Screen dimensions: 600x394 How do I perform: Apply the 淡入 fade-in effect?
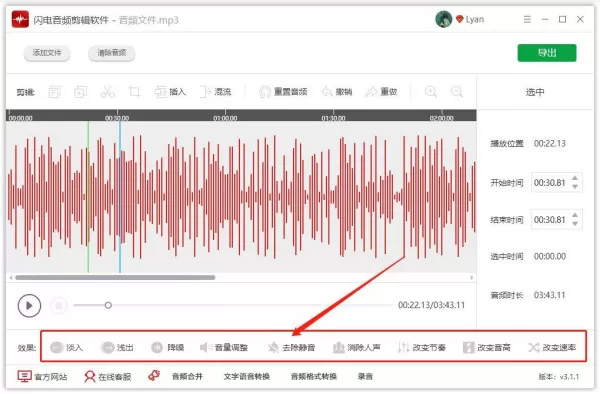(x=66, y=347)
